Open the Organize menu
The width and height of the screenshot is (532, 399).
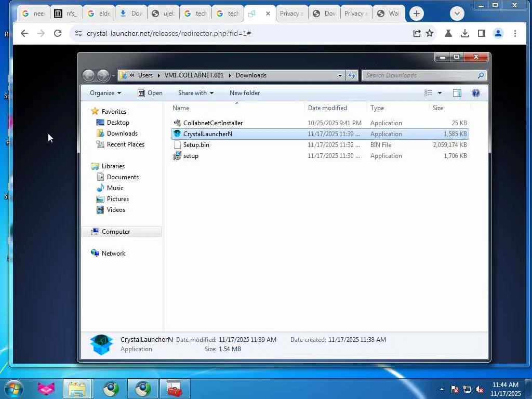click(105, 93)
